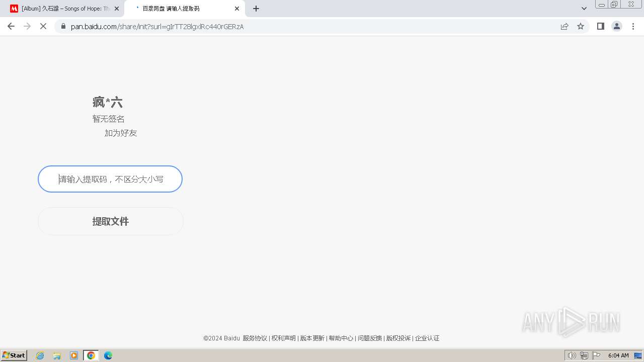Open the Windows Start menu
Image resolution: width=644 pixels, height=362 pixels.
14,355
